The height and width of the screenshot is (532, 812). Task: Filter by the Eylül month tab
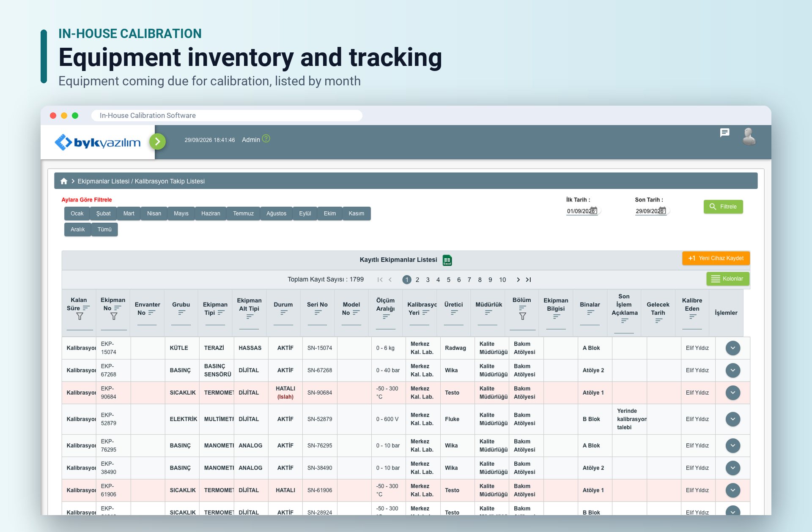tap(305, 213)
